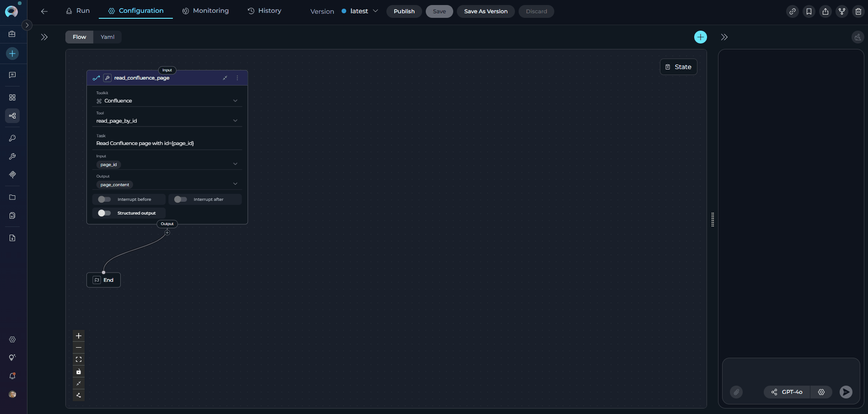Turn on Structured output toggle
This screenshot has height=414, width=868.
coord(104,213)
